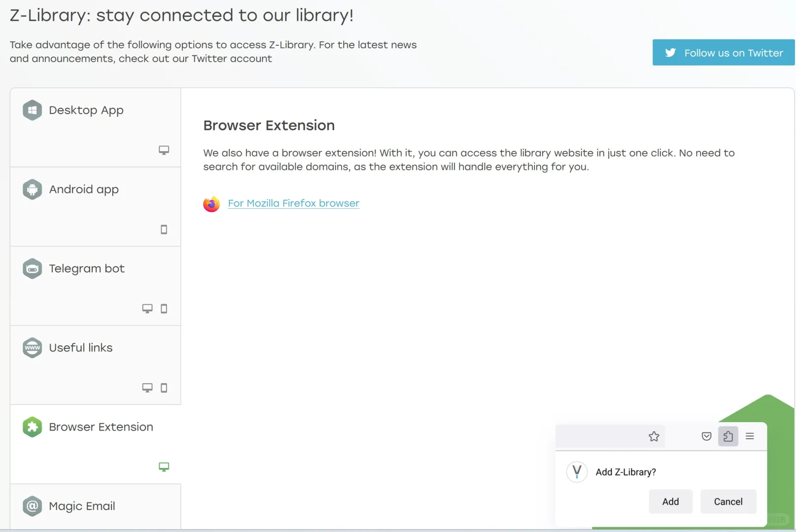Click the Pocket shield icon in preview toolbar

(x=707, y=436)
